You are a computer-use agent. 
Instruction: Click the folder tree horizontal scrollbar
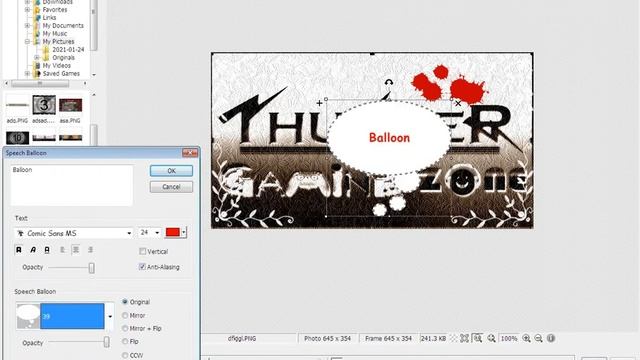click(40, 83)
